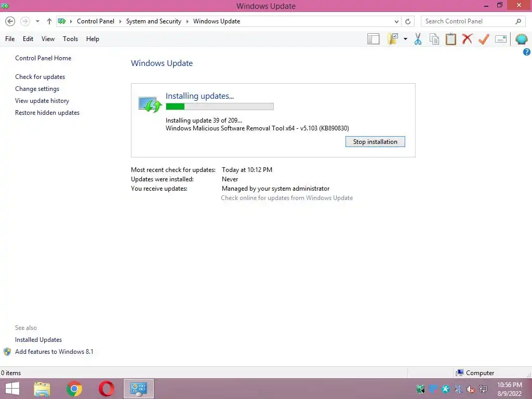The image size is (532, 399).
Task: Open Change settings link
Action: click(x=37, y=89)
